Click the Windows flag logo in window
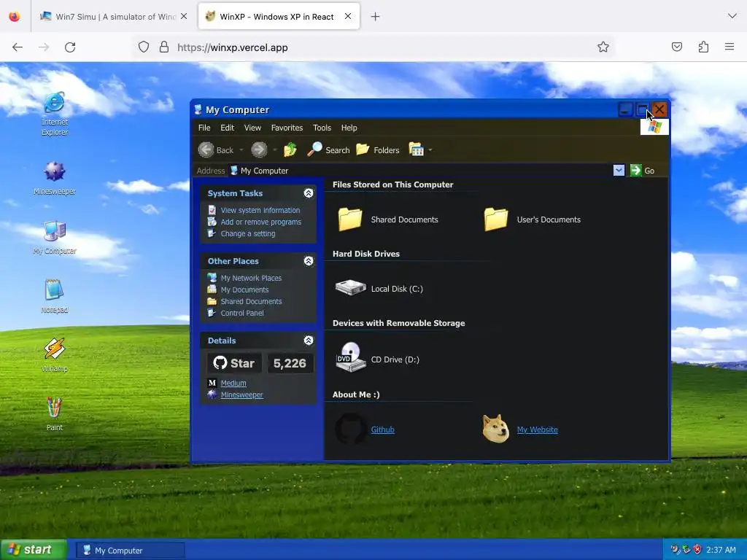The height and width of the screenshot is (560, 747). pyautogui.click(x=654, y=127)
